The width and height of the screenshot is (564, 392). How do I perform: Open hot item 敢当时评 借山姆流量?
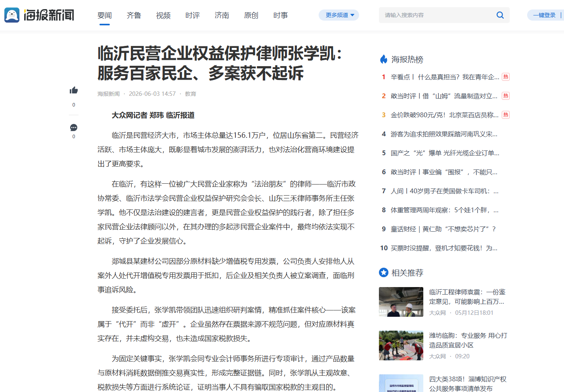pos(444,96)
